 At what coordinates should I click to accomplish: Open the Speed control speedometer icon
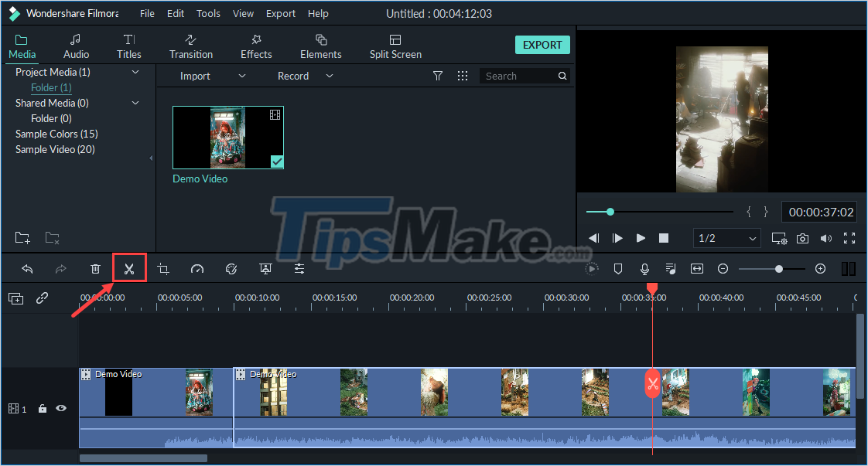[196, 268]
